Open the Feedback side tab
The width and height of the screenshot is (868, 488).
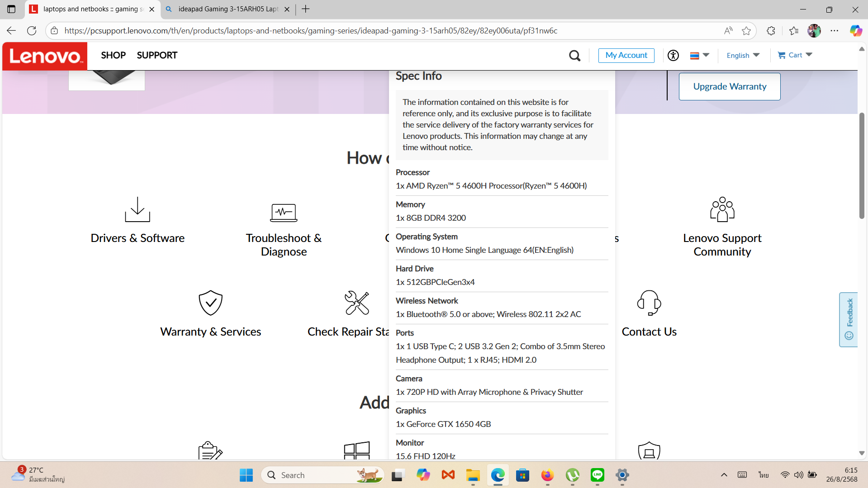(849, 319)
